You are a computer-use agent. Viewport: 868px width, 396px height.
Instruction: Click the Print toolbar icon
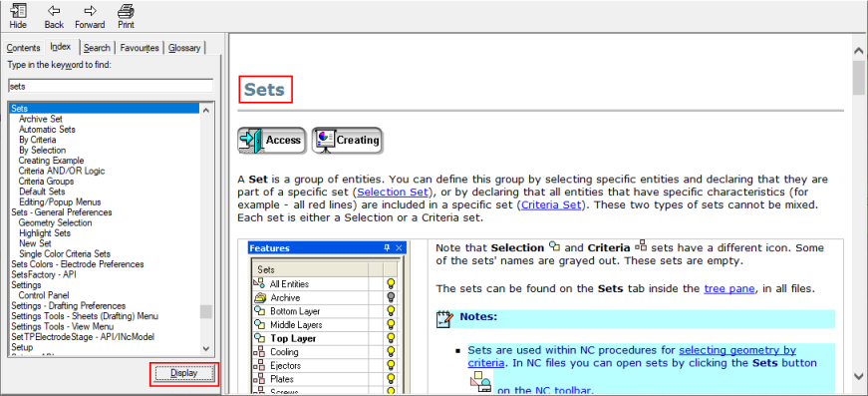click(x=126, y=16)
